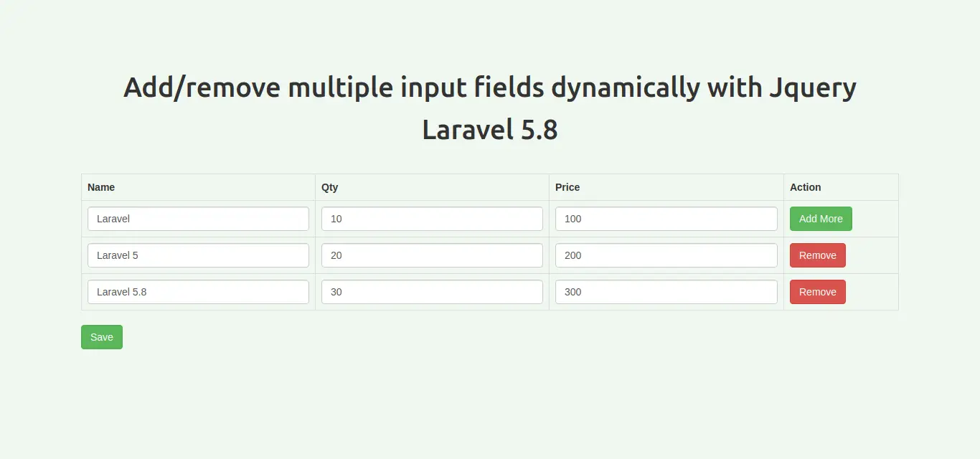Image resolution: width=980 pixels, height=459 pixels.
Task: Click the Action column header
Action: point(805,187)
